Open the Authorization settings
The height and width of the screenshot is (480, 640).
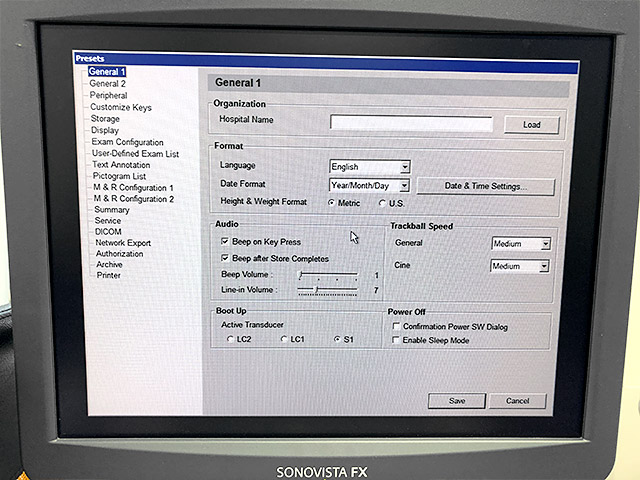pos(120,254)
